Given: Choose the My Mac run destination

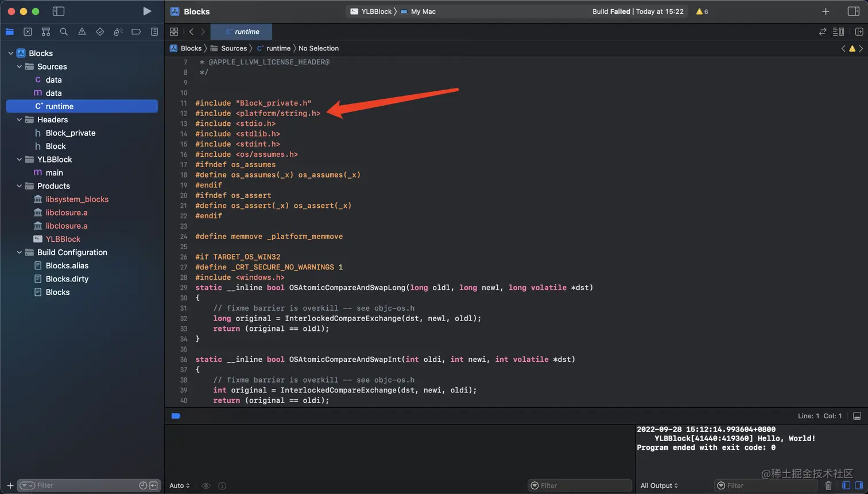Looking at the screenshot, I should [418, 11].
